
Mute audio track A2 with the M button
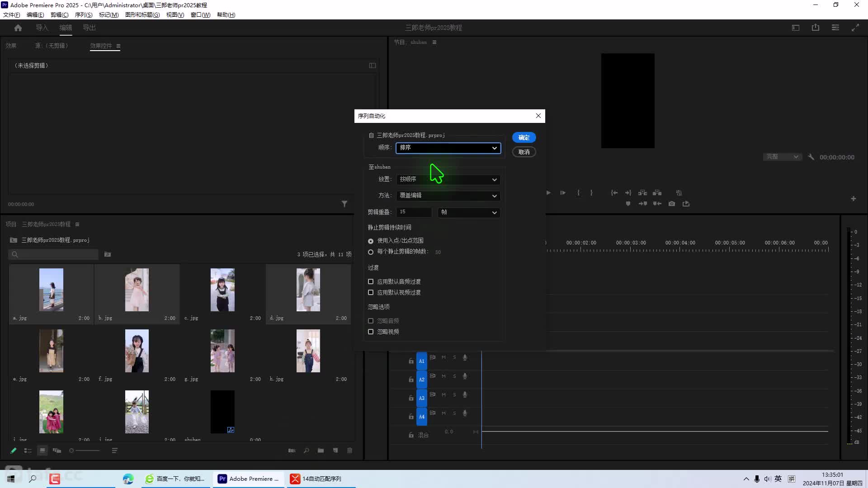443,376
